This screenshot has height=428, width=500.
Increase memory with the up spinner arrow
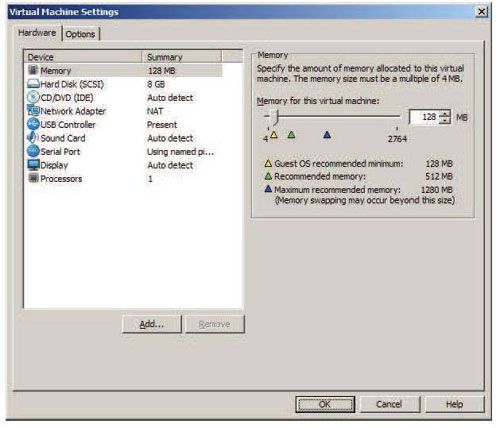pos(445,114)
